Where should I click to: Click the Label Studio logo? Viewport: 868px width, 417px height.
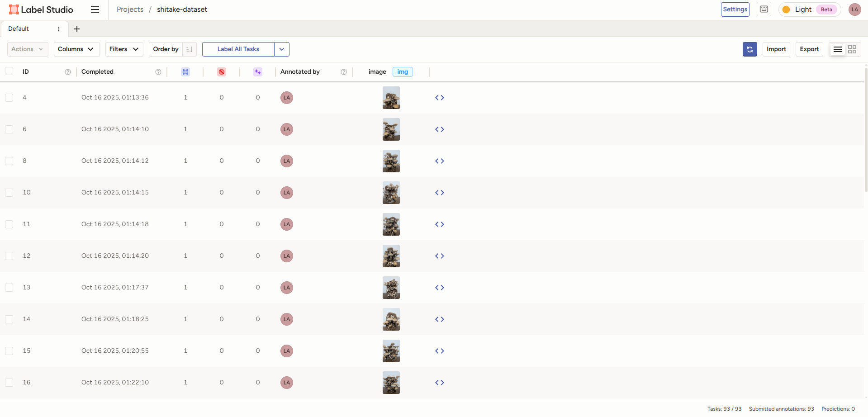[41, 9]
